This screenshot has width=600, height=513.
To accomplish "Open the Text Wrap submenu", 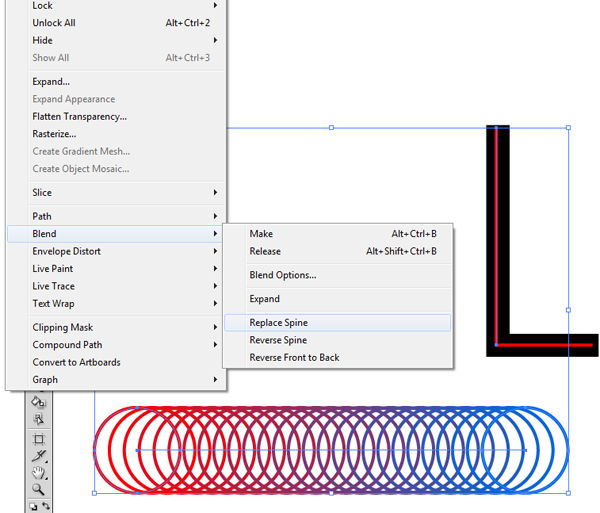I will (117, 304).
